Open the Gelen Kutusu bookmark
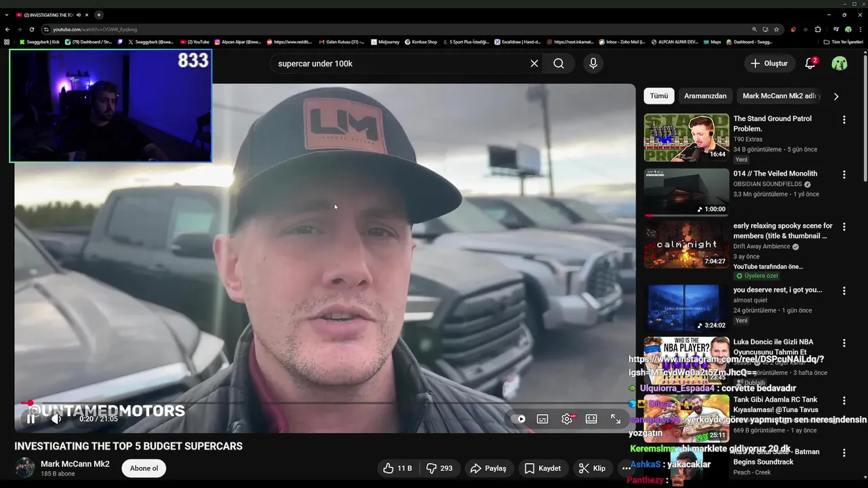 341,42
